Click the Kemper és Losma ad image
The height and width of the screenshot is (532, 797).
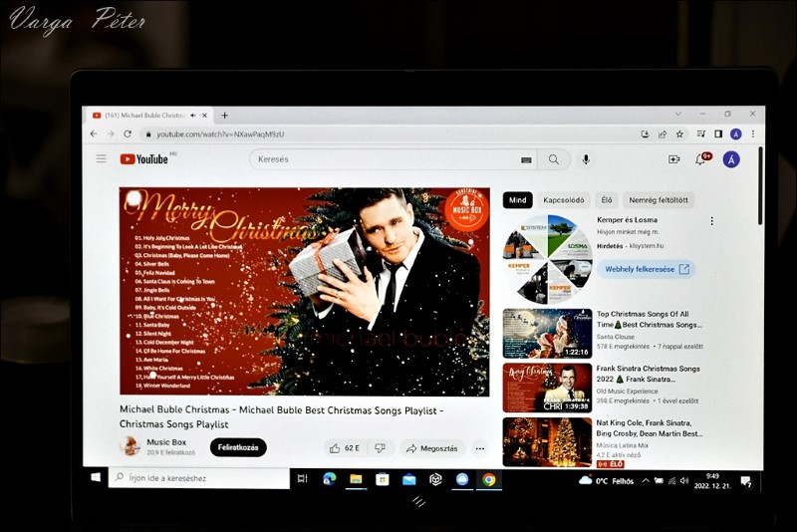pos(547,259)
